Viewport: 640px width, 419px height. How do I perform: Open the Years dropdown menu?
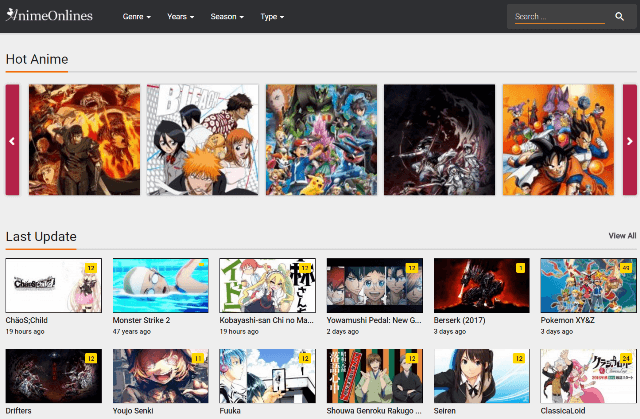click(x=180, y=17)
